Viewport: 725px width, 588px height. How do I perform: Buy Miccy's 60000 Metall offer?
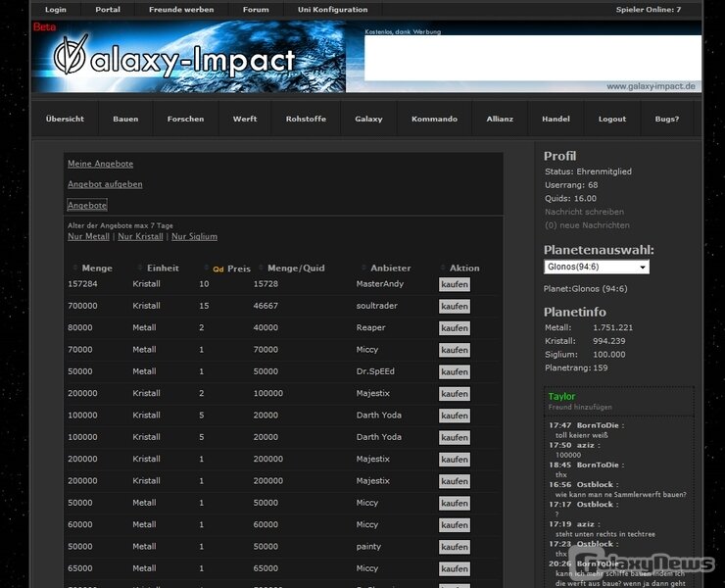tap(455, 525)
